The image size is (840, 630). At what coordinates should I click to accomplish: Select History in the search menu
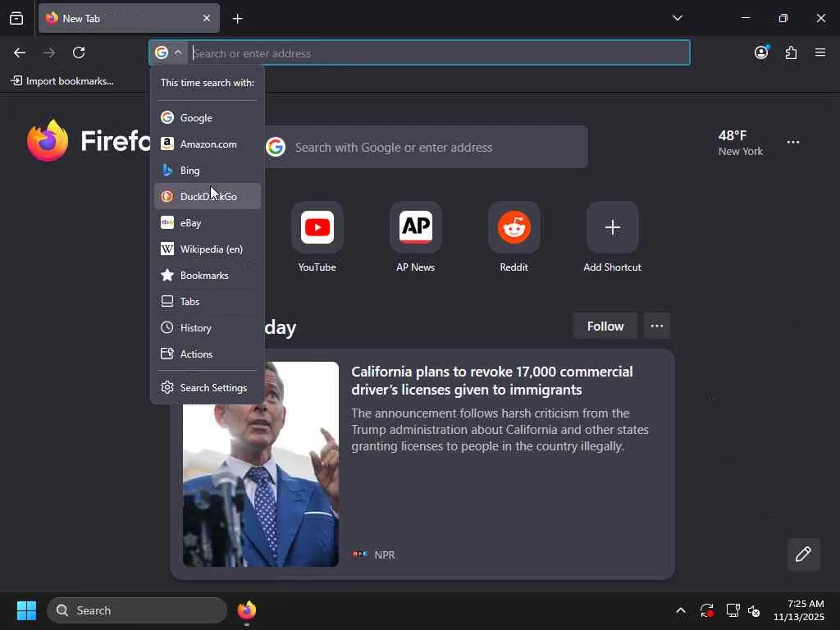point(208,327)
